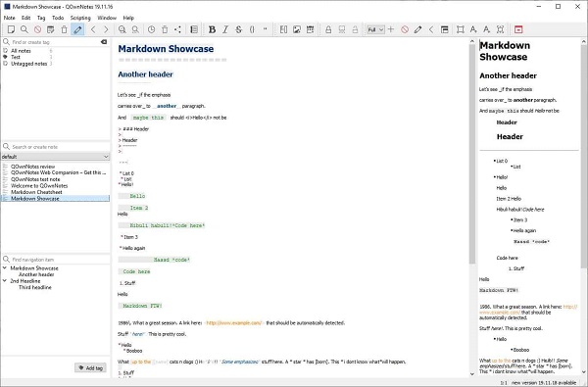Open the Edit menu
588x387 pixels.
click(25, 18)
